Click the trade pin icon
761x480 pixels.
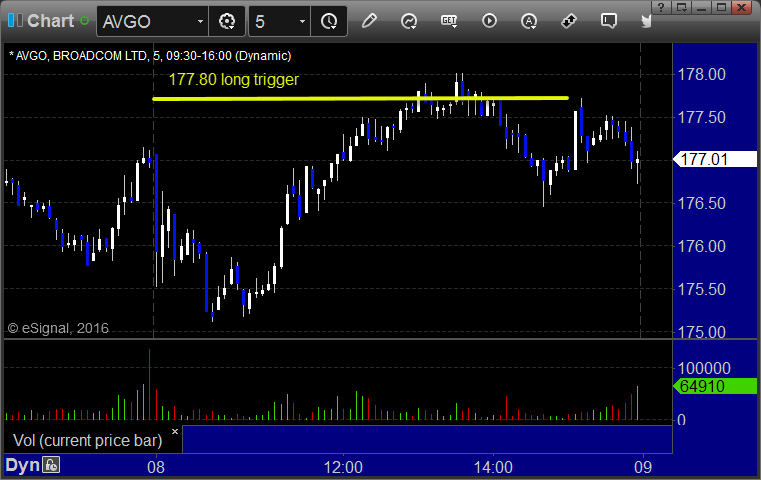pos(568,21)
